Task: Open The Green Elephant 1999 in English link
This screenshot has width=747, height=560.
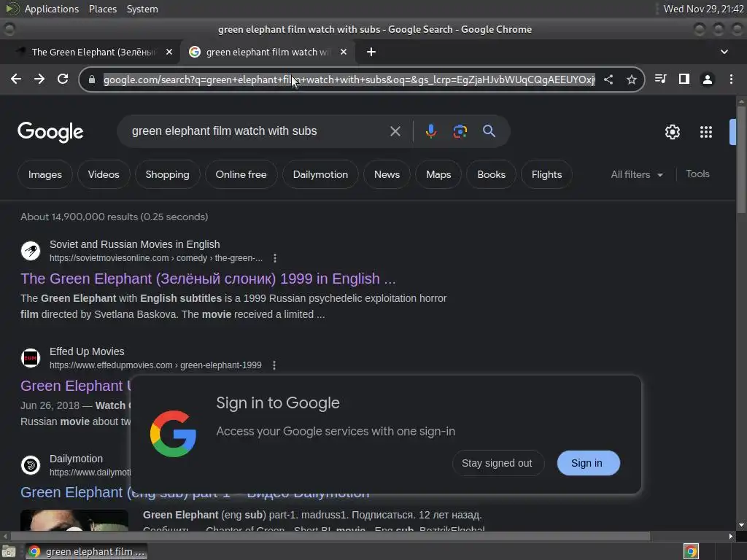Action: [208, 279]
